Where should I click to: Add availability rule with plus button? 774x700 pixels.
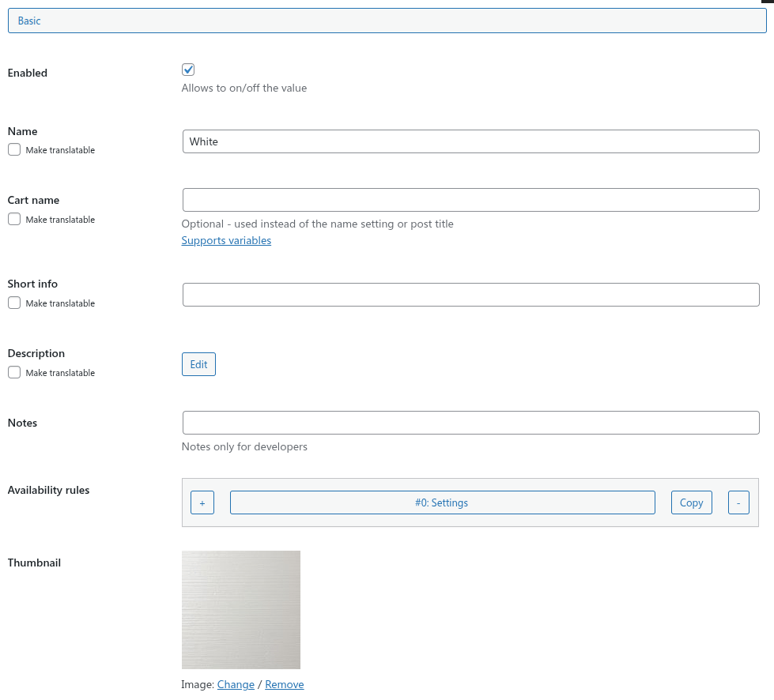(202, 502)
